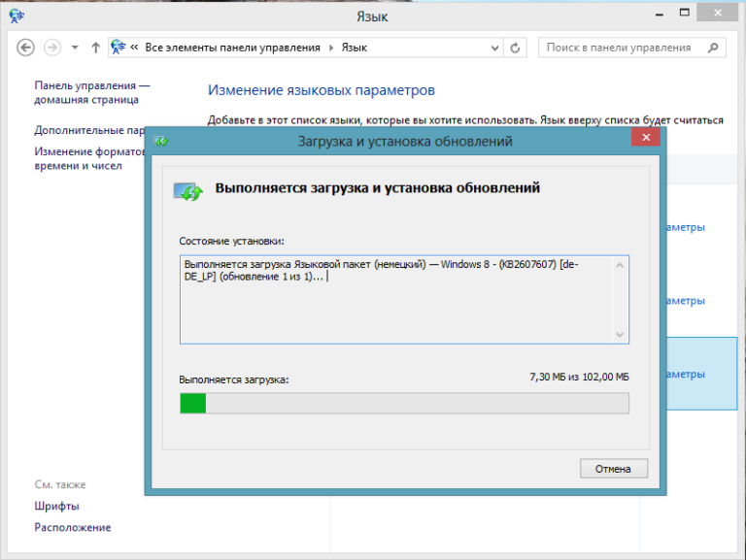Open the 'Расположение' link
The height and width of the screenshot is (560, 746).
(72, 527)
